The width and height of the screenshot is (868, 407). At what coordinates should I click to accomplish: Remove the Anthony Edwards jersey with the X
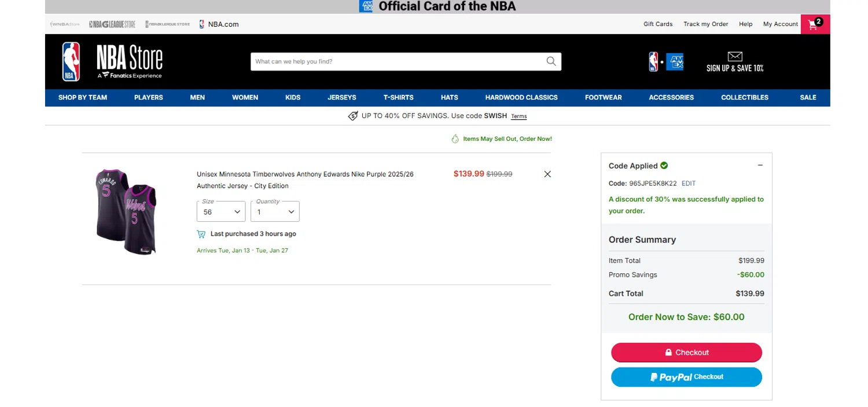coord(547,174)
